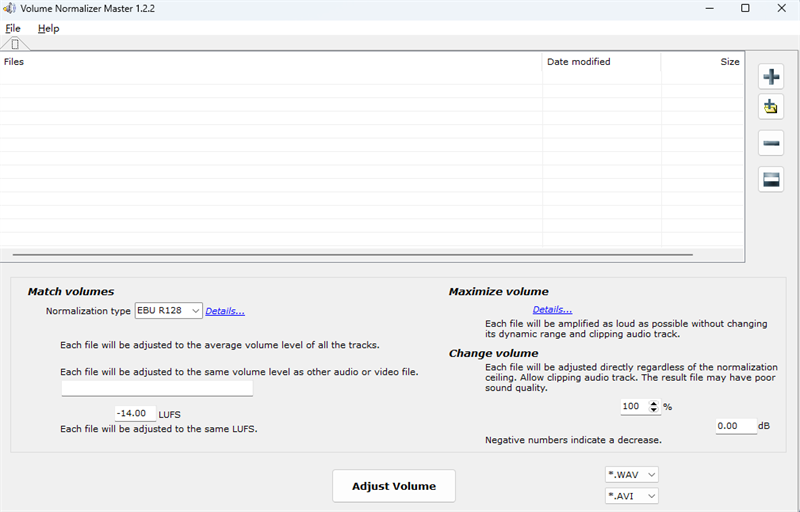This screenshot has width=800, height=512.
Task: Click the reference file path input field
Action: click(x=157, y=388)
